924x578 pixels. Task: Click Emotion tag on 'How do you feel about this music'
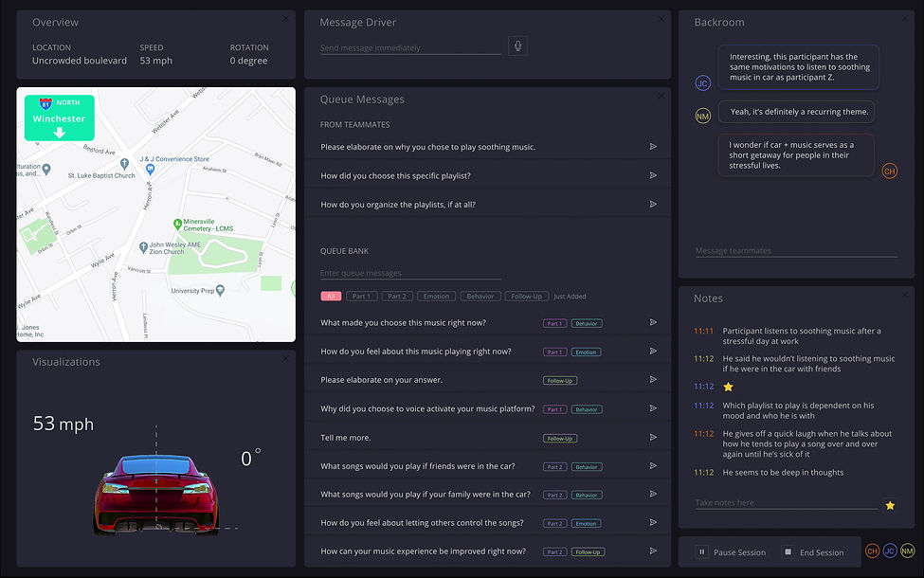pyautogui.click(x=586, y=352)
